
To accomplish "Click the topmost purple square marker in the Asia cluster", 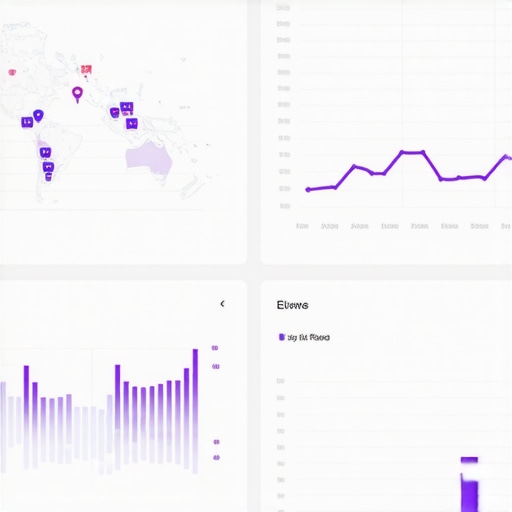I will pos(127,107).
